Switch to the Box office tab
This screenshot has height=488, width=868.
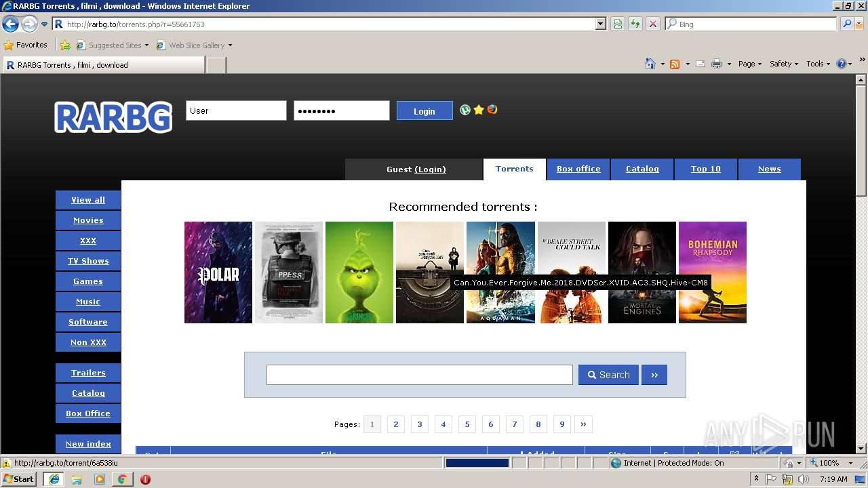click(x=578, y=169)
